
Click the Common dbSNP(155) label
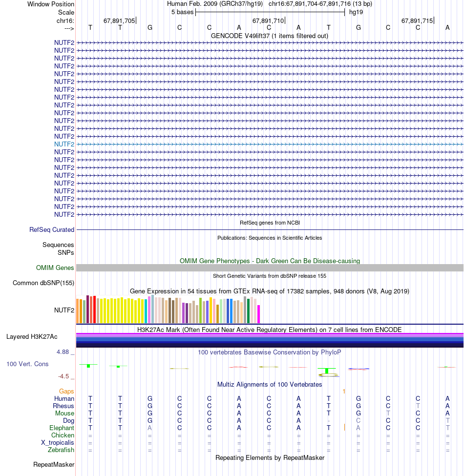(x=43, y=283)
